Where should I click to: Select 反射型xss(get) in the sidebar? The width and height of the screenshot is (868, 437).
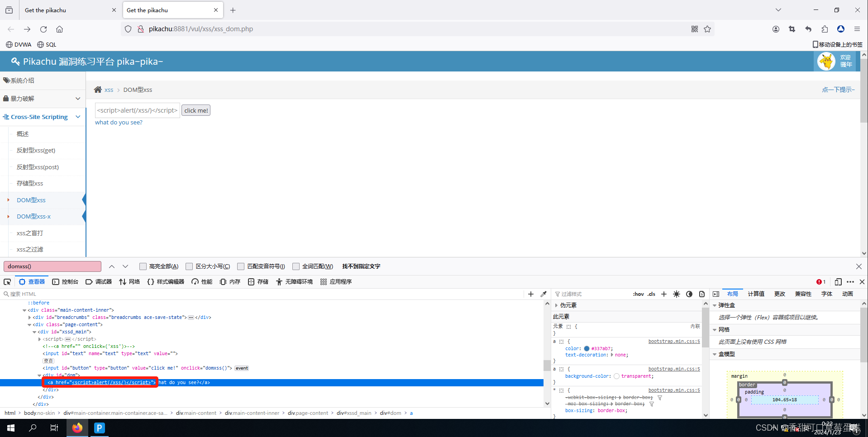pos(36,150)
